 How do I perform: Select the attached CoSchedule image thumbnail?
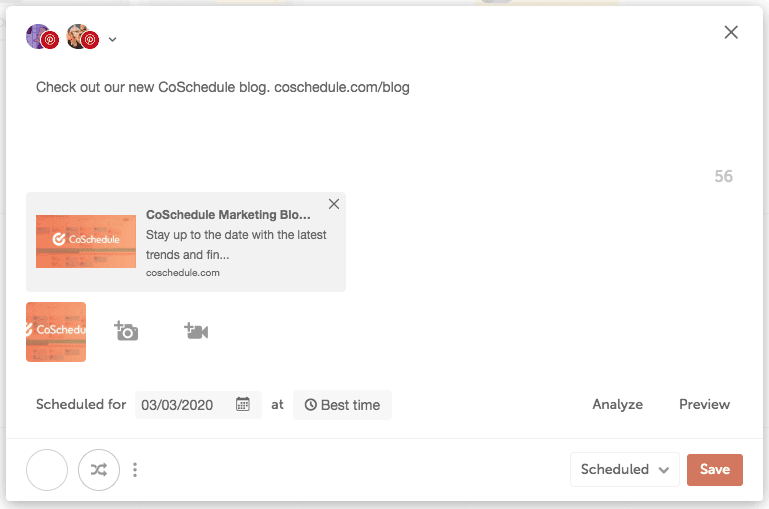tap(56, 332)
